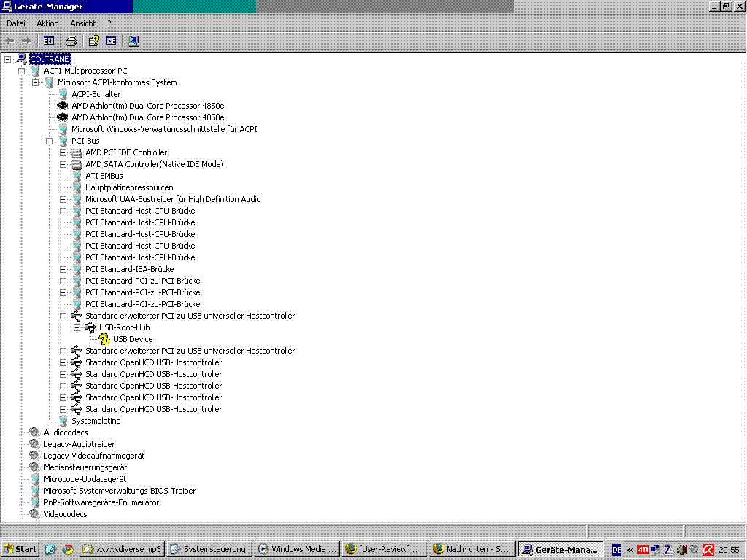Screen dimensions: 747x560
Task: Click the 20:55 clock
Action: [729, 550]
